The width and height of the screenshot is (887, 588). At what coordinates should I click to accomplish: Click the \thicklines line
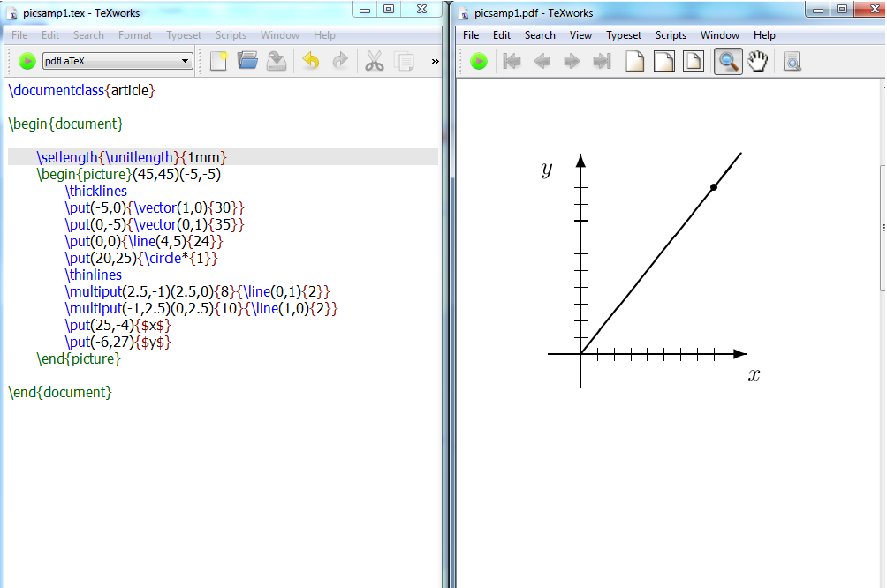95,191
